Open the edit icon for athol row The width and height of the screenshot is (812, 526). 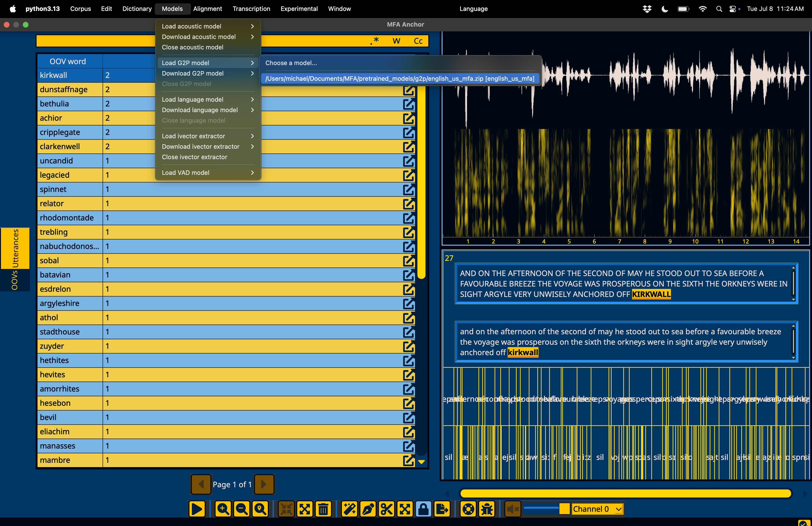point(408,317)
